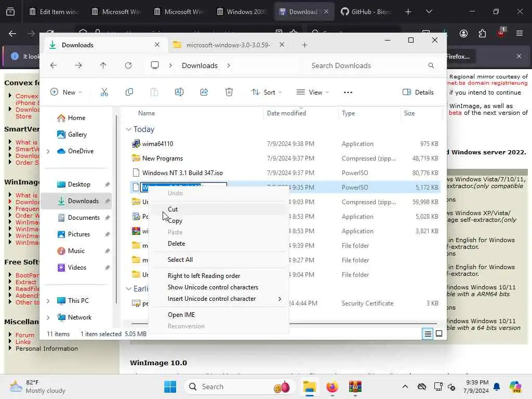Click the This PC monitor icon in address bar
The height and width of the screenshot is (399, 532).
(x=155, y=65)
